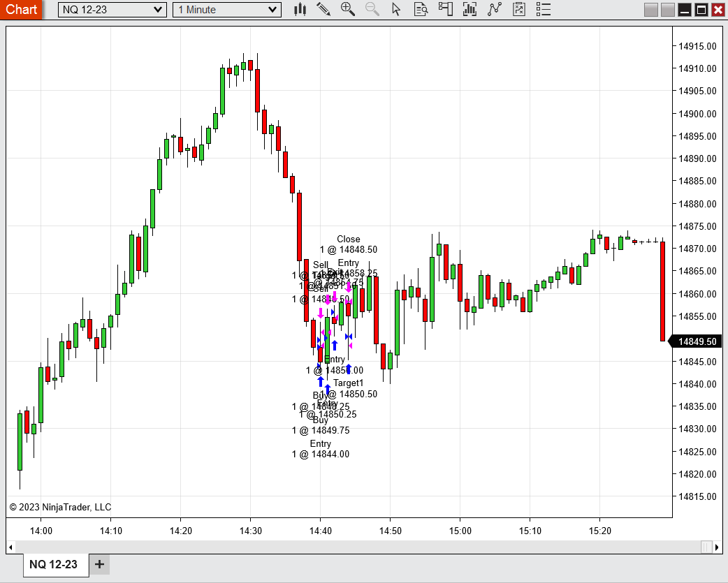The width and height of the screenshot is (728, 583).
Task: Open the properties list icon
Action: 544,9
